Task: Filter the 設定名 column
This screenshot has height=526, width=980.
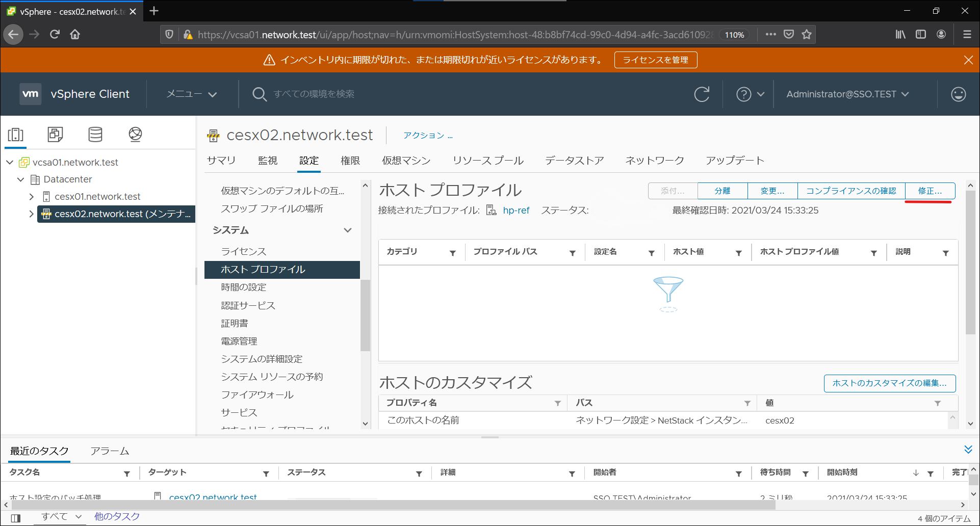Action: (651, 253)
